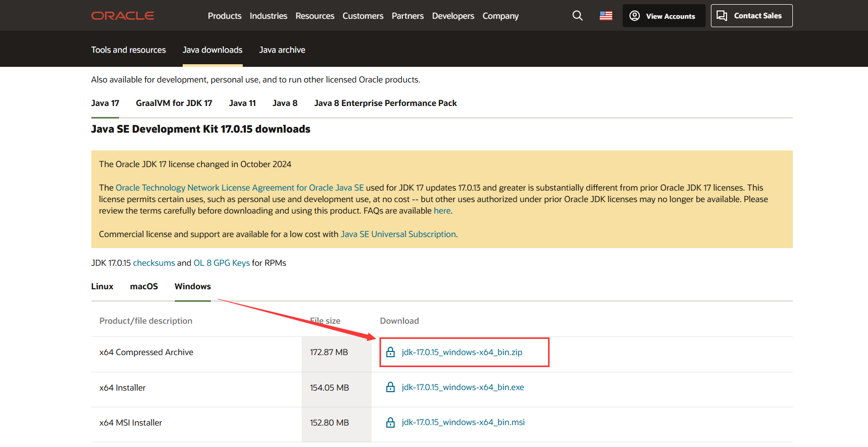
Task: Download jdk-17.0.15_windows-x64_bin.msi
Action: pyautogui.click(x=463, y=422)
